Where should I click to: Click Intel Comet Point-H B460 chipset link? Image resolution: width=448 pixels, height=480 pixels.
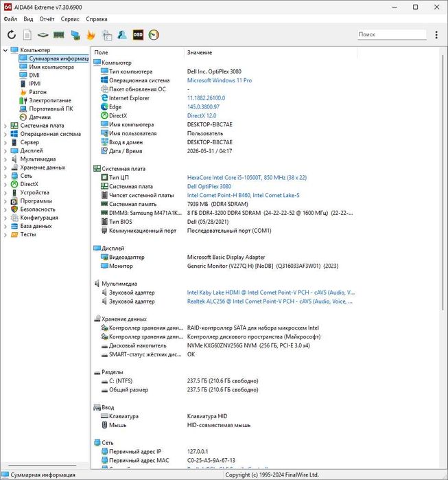(x=244, y=195)
